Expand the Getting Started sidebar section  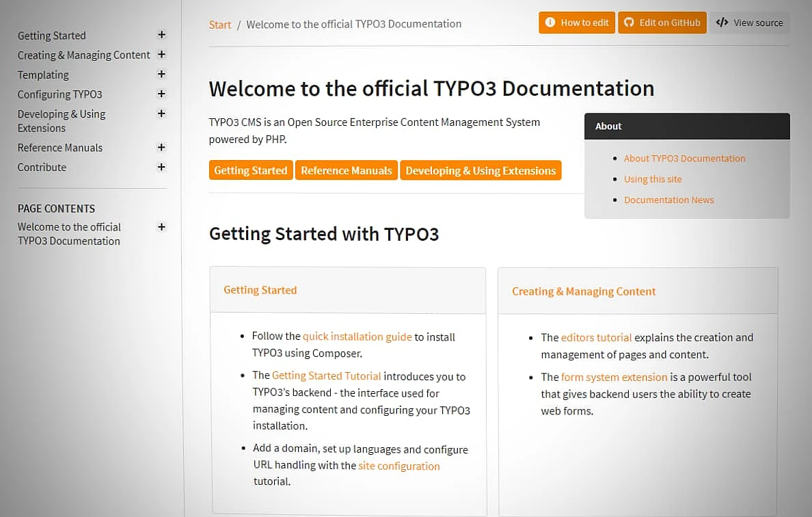click(161, 35)
